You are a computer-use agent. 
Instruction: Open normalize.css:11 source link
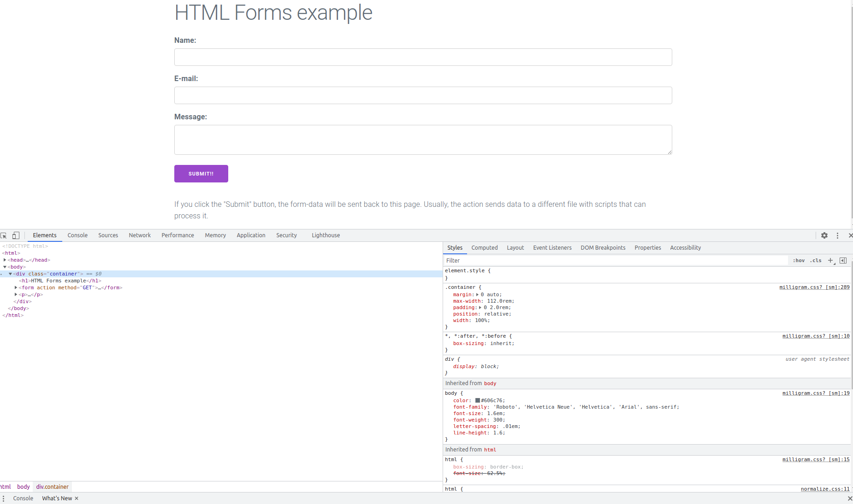point(825,489)
